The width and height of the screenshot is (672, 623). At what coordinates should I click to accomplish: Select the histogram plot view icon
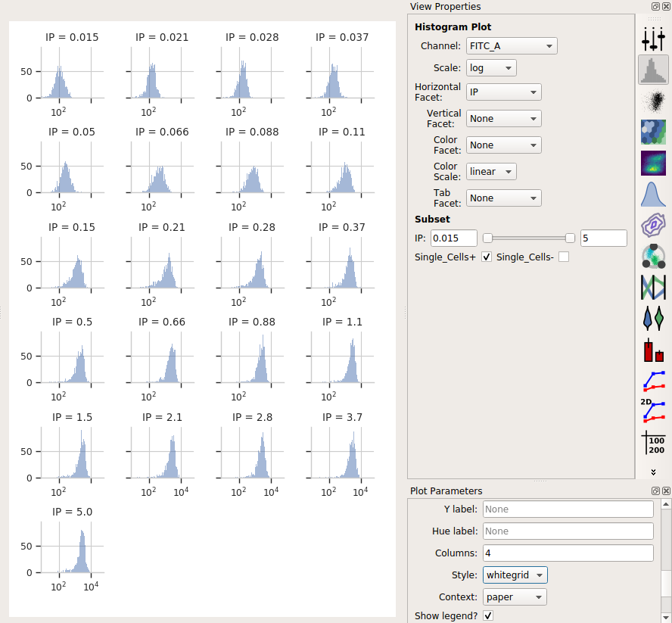(x=653, y=70)
